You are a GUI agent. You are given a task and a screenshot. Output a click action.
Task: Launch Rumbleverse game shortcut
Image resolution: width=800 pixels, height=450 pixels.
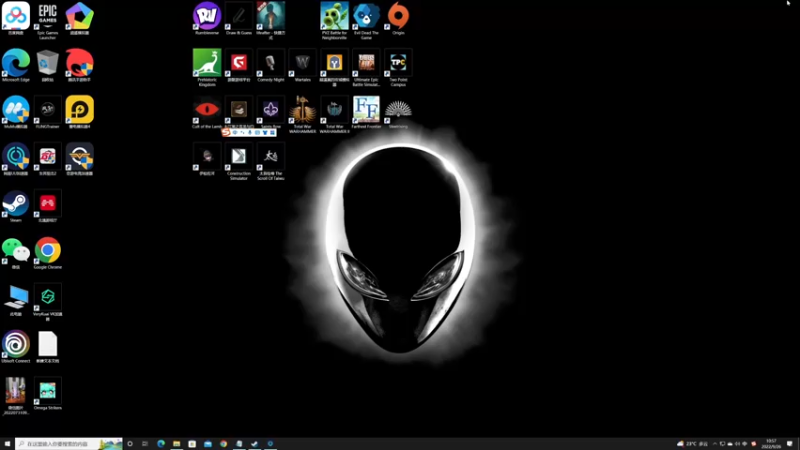pyautogui.click(x=207, y=18)
